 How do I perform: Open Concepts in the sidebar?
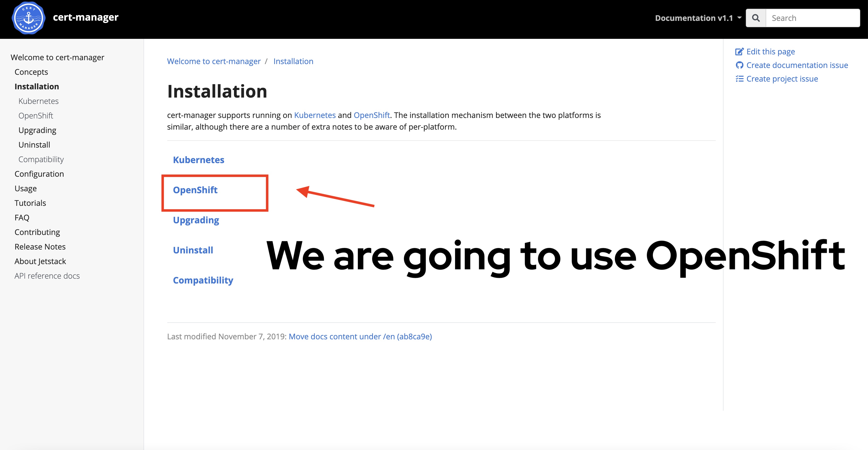31,72
